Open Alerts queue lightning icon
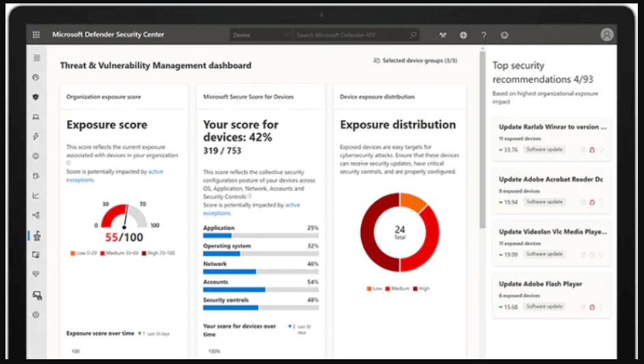This screenshot has width=644, height=364. (x=36, y=136)
